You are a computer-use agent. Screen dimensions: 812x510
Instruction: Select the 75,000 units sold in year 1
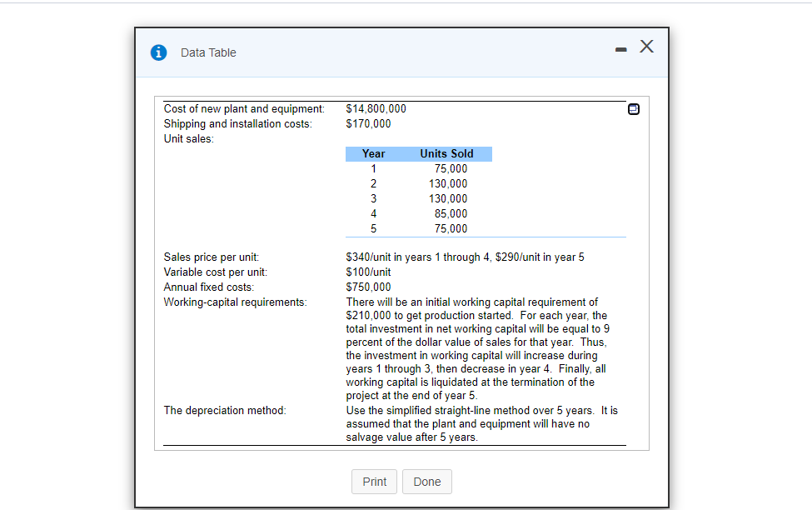click(x=451, y=168)
